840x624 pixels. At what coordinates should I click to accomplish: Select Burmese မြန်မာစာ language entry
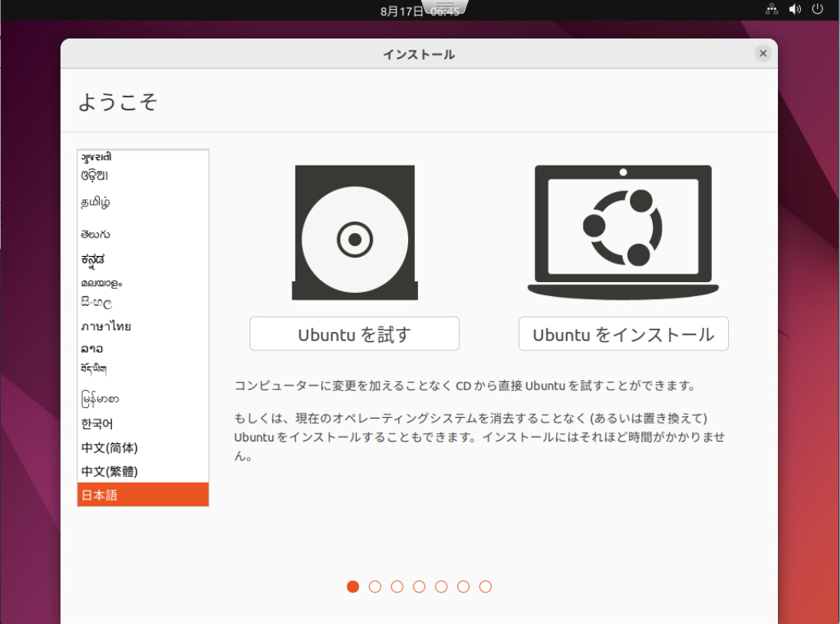point(143,399)
